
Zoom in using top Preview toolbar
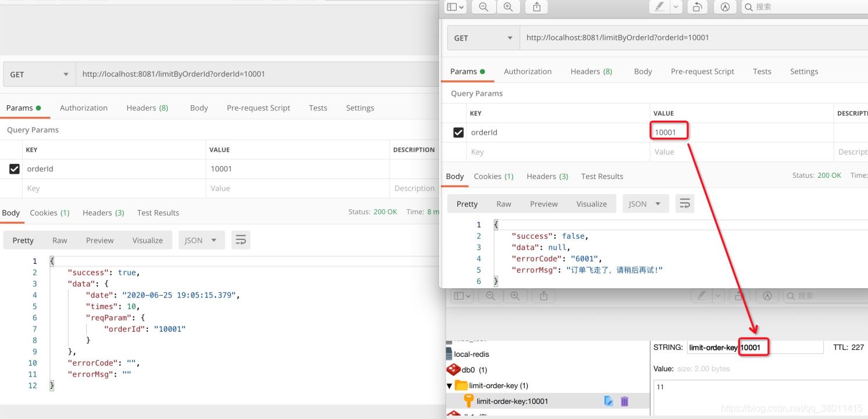(508, 7)
